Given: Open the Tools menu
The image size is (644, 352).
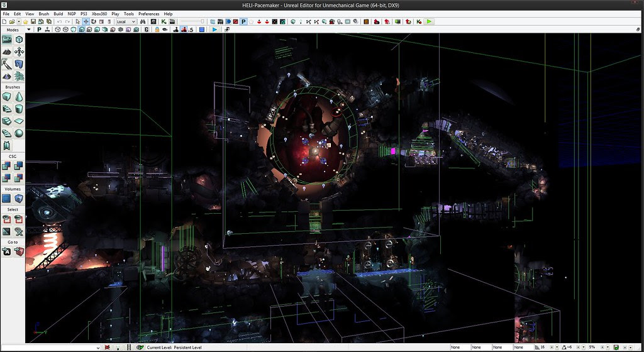Looking at the screenshot, I should [128, 14].
